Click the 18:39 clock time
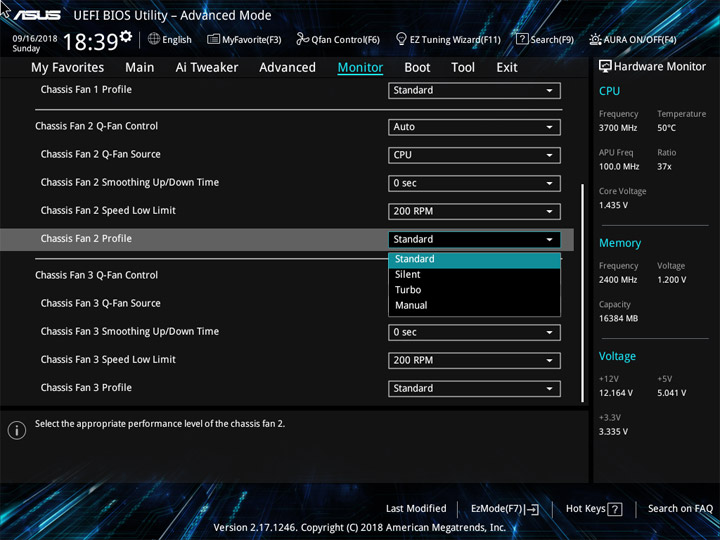720x540 pixels. 90,42
